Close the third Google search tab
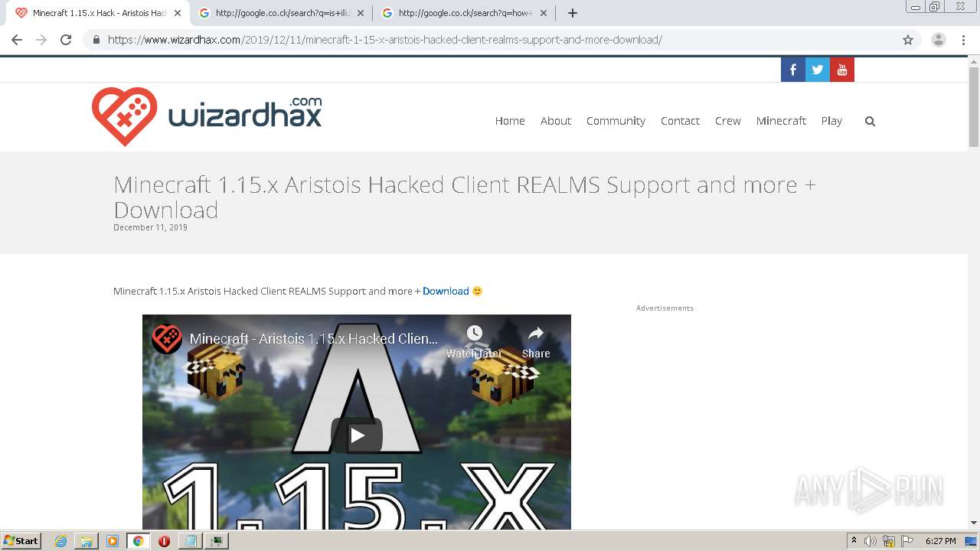 point(544,13)
